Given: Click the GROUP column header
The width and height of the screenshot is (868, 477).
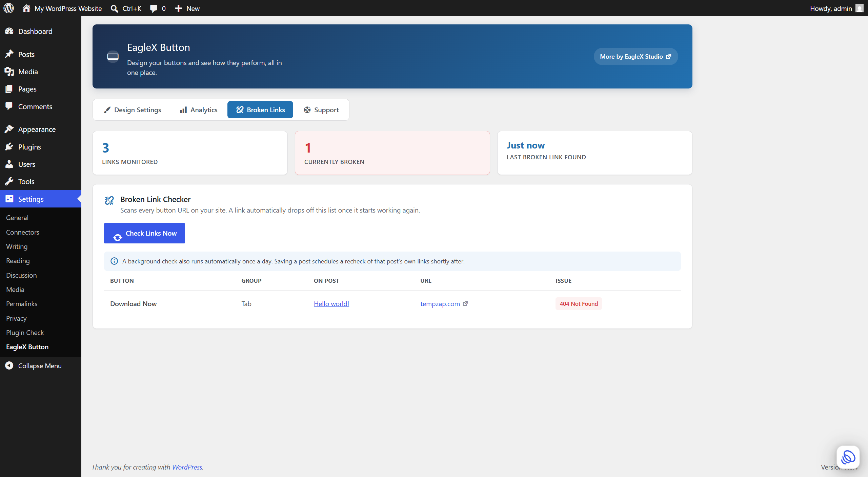Looking at the screenshot, I should click(251, 281).
